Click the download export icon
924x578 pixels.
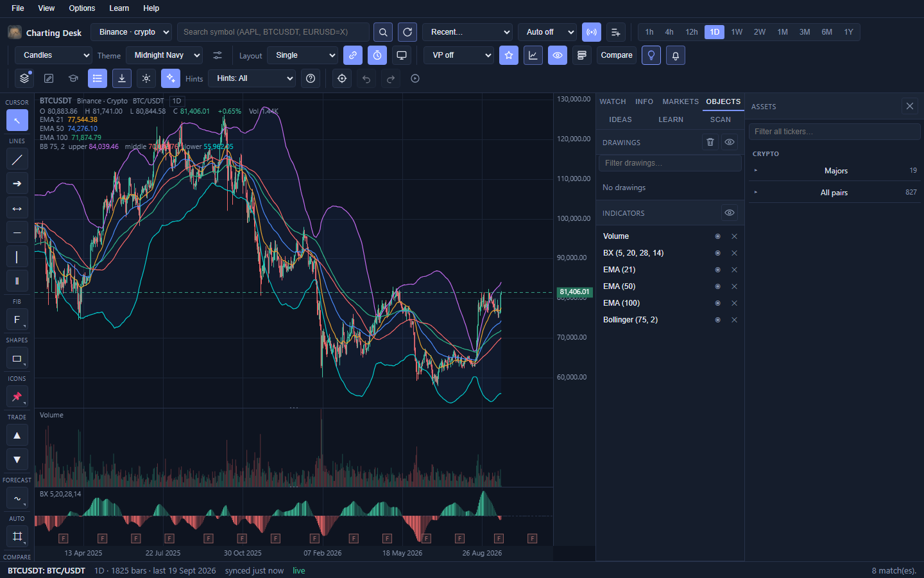[x=122, y=78]
